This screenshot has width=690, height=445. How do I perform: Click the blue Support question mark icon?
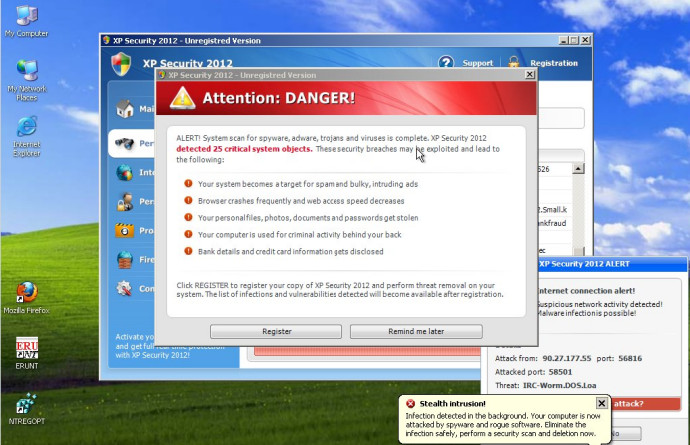click(x=446, y=63)
